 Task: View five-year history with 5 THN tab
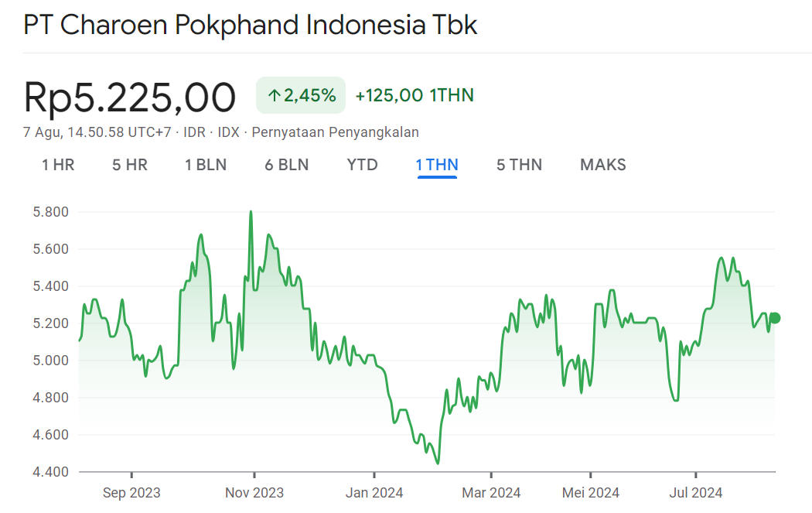tap(518, 164)
